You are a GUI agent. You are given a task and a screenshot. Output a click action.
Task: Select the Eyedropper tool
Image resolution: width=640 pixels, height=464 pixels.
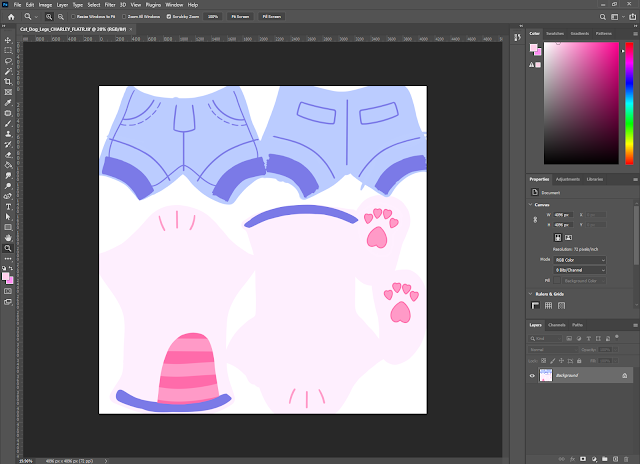pos(8,103)
